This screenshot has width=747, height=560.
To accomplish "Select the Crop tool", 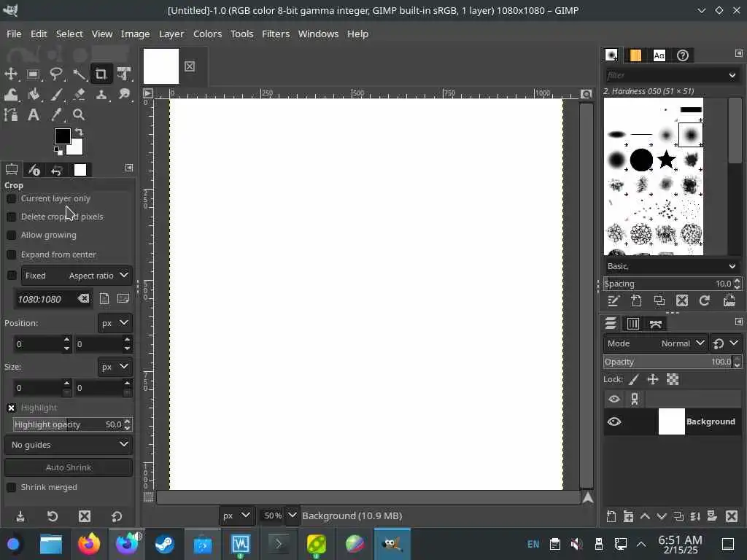I will tap(101, 74).
